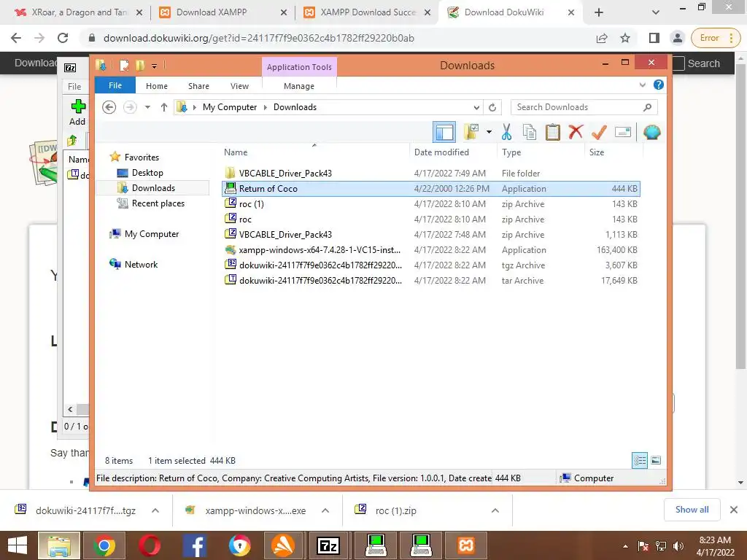
Task: Toggle Chrome side panel icon
Action: tap(654, 38)
